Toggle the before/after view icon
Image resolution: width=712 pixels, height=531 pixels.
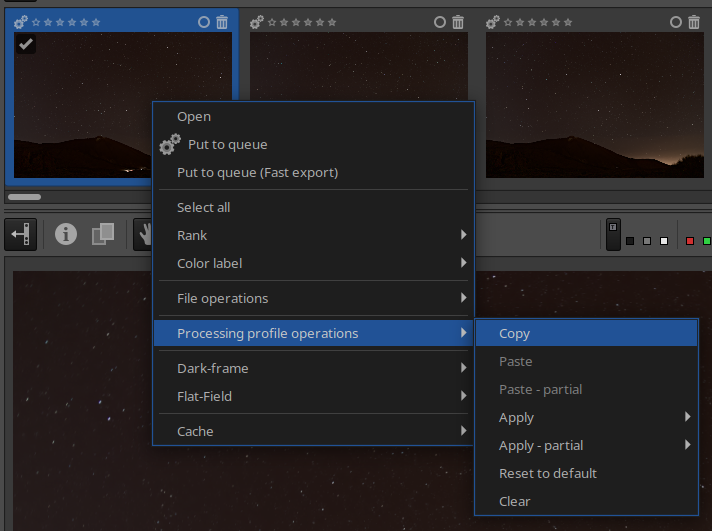pos(103,234)
